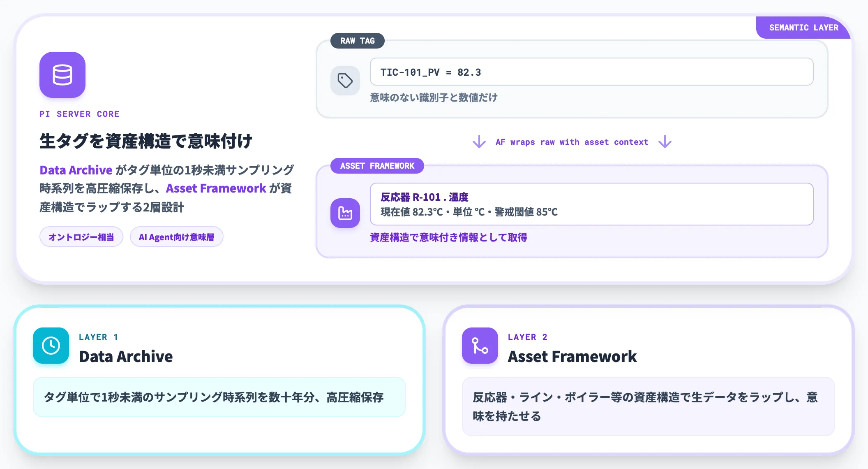Click the caption 意味のない識別子と数値だけ
The width and height of the screenshot is (868, 469).
[434, 98]
